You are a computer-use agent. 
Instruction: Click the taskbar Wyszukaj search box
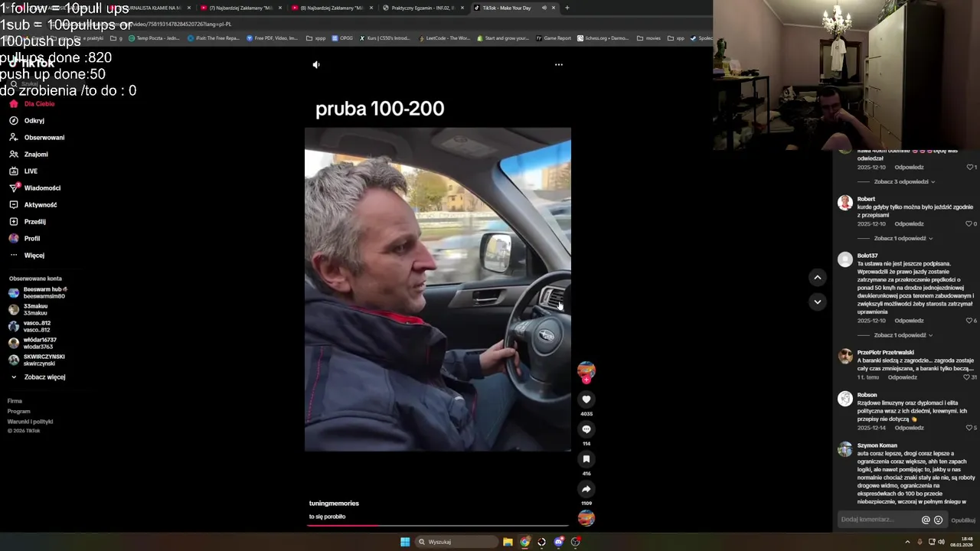click(457, 542)
